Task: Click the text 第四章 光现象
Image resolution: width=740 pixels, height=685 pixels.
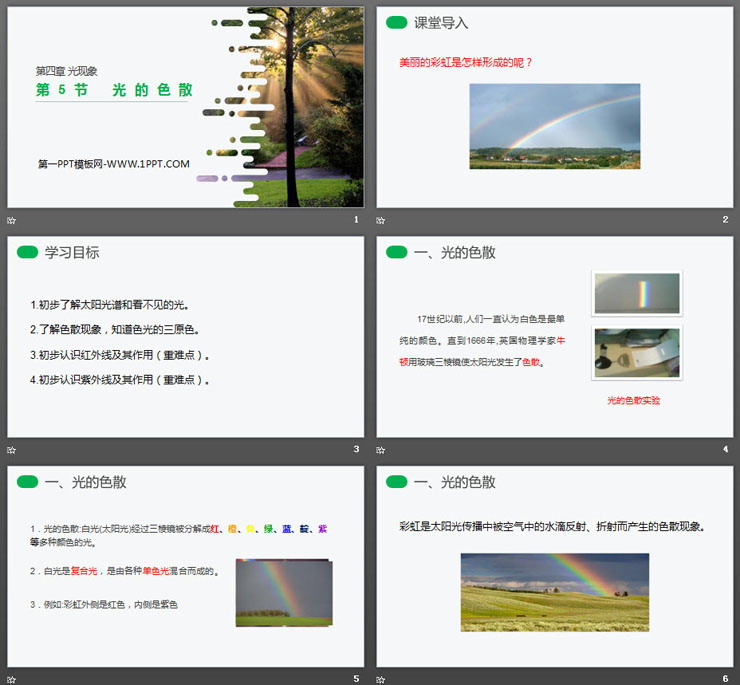Action: pyautogui.click(x=67, y=71)
